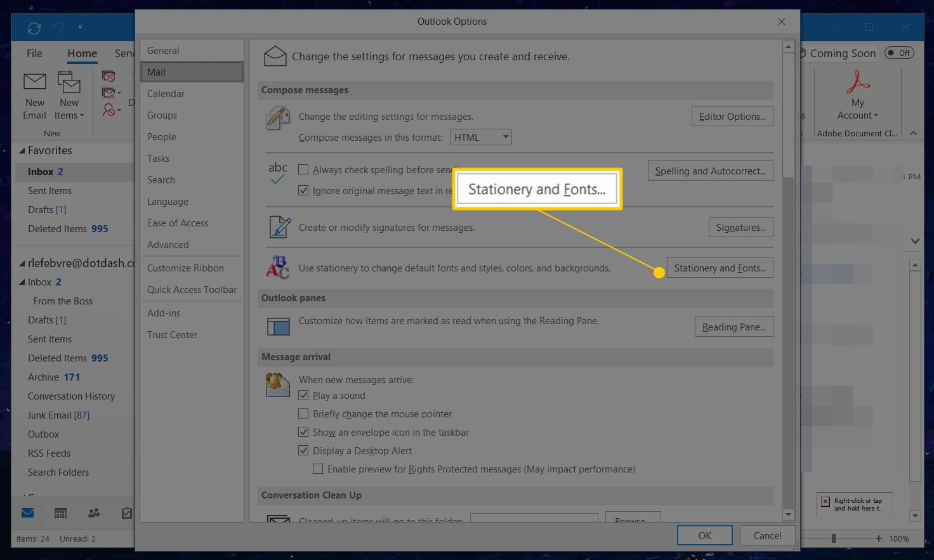
Task: Click the Send/Receive sync icon in title bar
Action: pyautogui.click(x=34, y=28)
